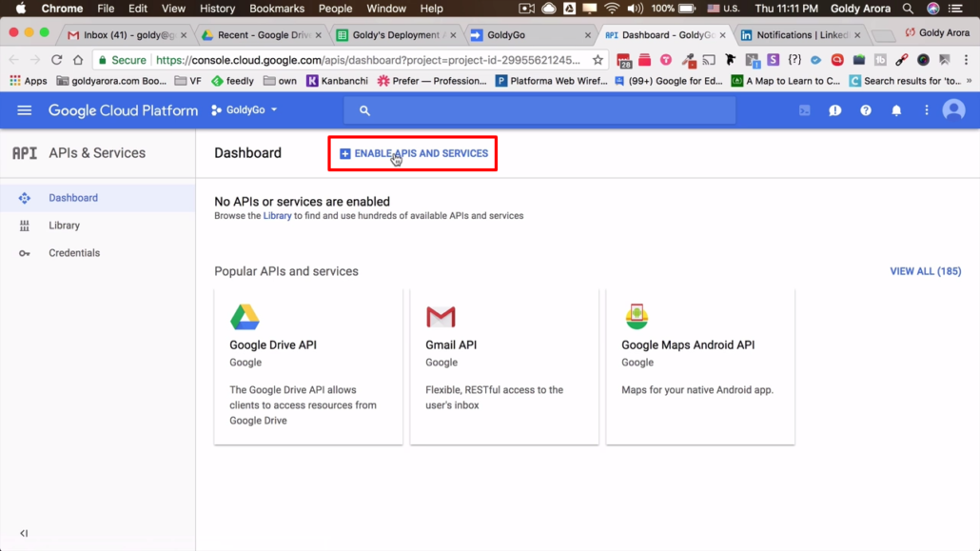The height and width of the screenshot is (551, 980).
Task: Open the Kanbanchi bookmark
Action: [337, 81]
